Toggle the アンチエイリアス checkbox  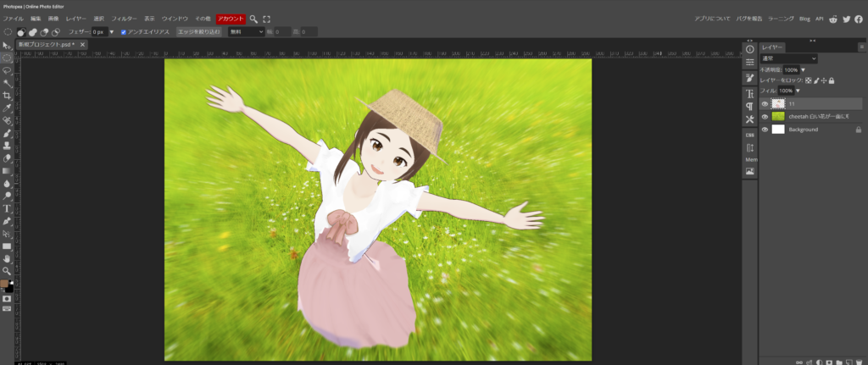[124, 31]
